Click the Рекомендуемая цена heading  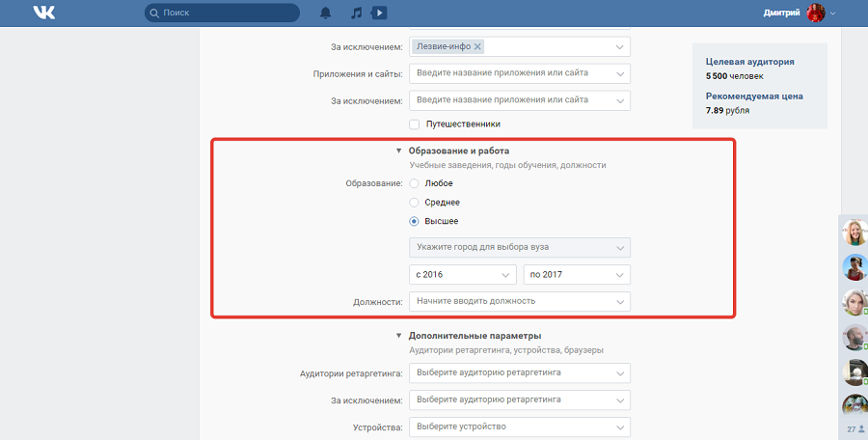pos(754,96)
